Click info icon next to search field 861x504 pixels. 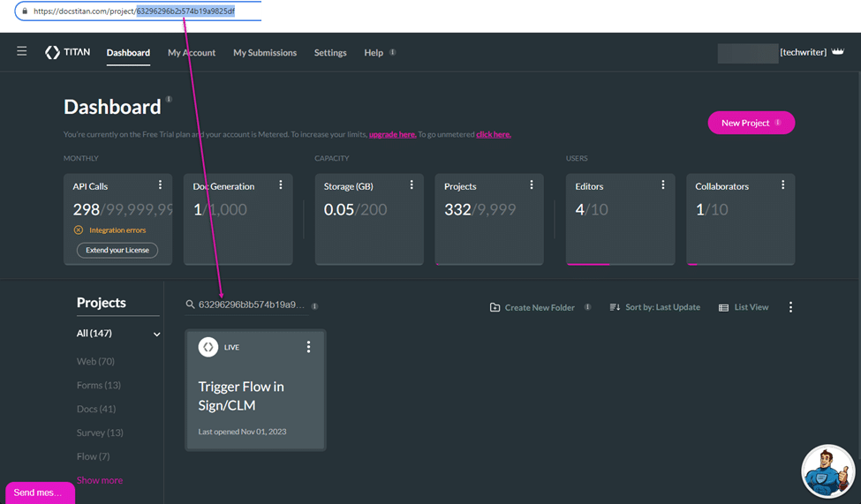tap(314, 306)
